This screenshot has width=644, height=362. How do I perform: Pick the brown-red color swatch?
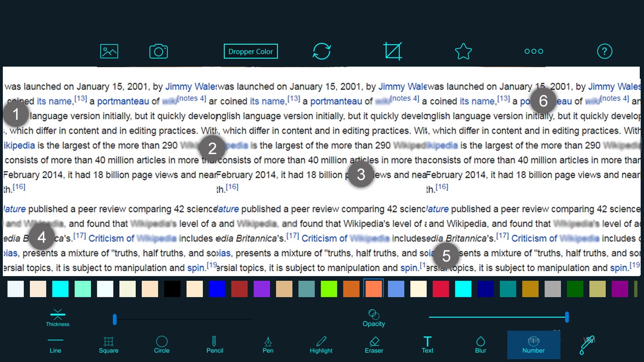point(239,289)
